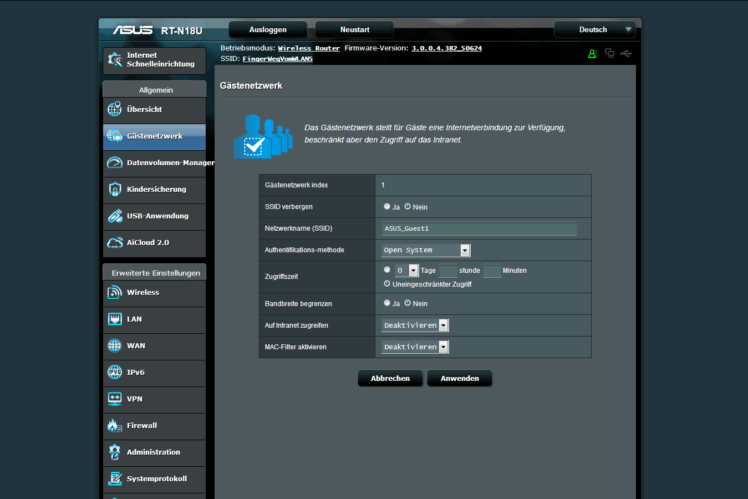This screenshot has width=748, height=499.
Task: Click the Minuten input field
Action: click(x=492, y=271)
